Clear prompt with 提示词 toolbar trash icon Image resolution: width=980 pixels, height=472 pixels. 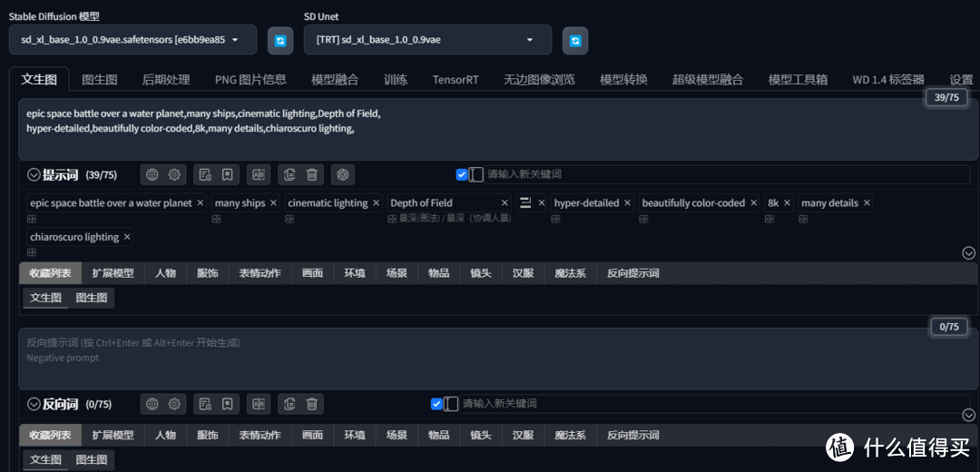tap(311, 175)
